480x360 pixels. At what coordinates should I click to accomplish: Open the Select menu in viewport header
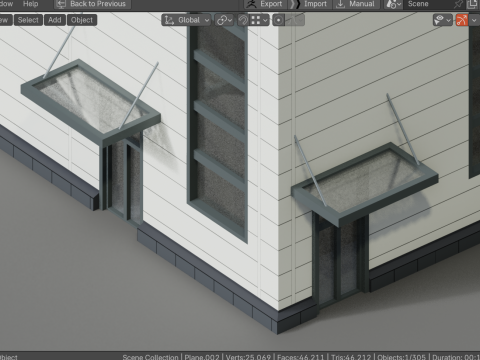pyautogui.click(x=28, y=20)
